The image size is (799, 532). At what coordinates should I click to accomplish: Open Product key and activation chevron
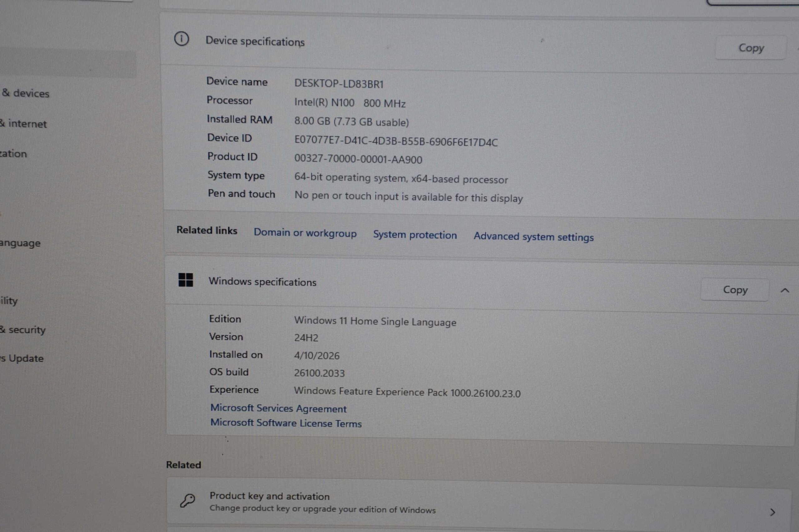click(772, 512)
